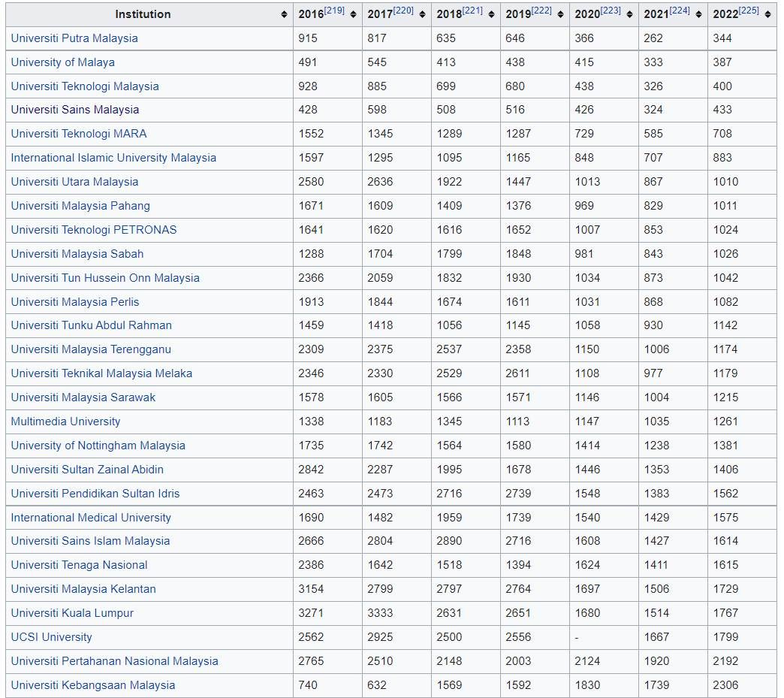Select 2021 value 1238 for Nottingham Malaysia
The height and width of the screenshot is (698, 784).
pyautogui.click(x=656, y=446)
